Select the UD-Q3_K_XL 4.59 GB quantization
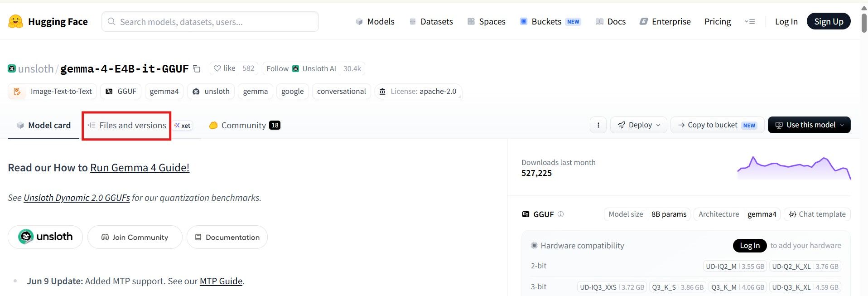868x296 pixels. [805, 287]
